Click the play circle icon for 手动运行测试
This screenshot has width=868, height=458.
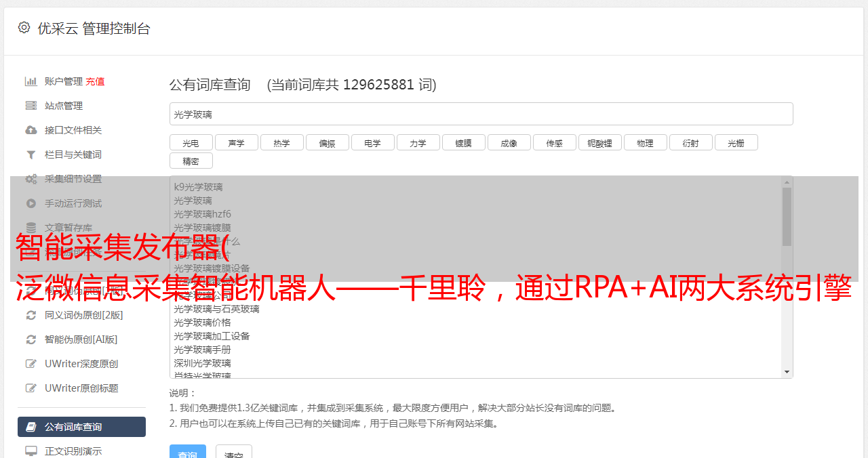coord(31,203)
